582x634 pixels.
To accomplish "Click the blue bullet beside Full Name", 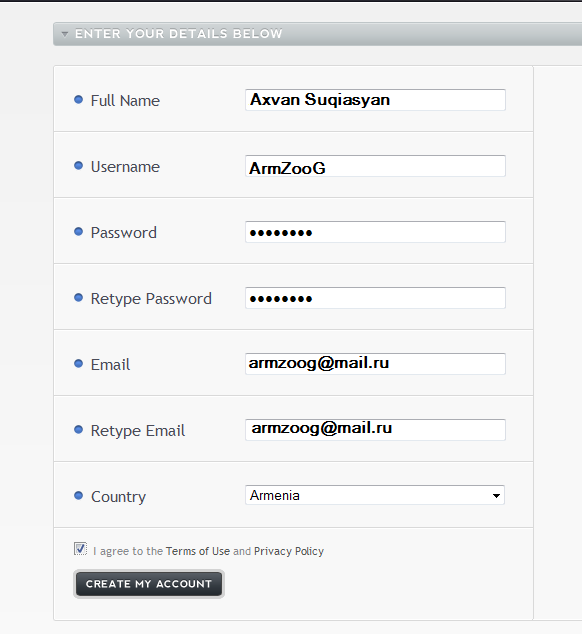I will point(78,99).
